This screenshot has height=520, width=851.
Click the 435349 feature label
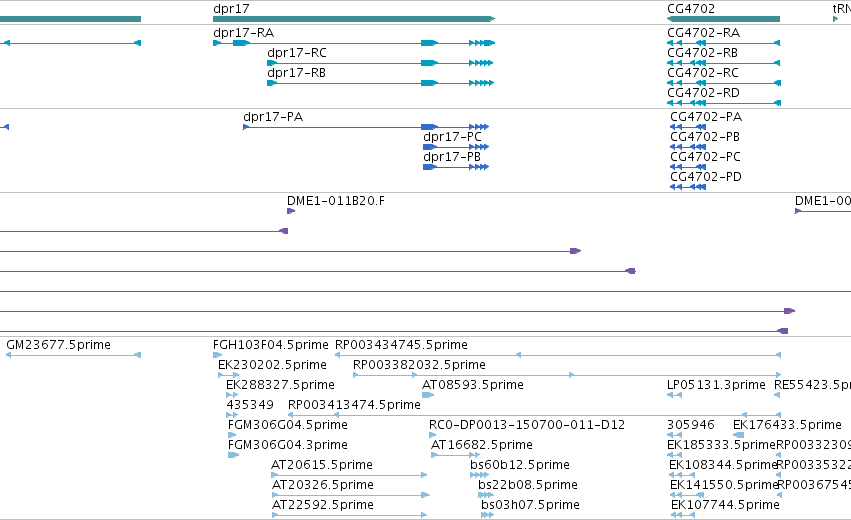(x=250, y=405)
